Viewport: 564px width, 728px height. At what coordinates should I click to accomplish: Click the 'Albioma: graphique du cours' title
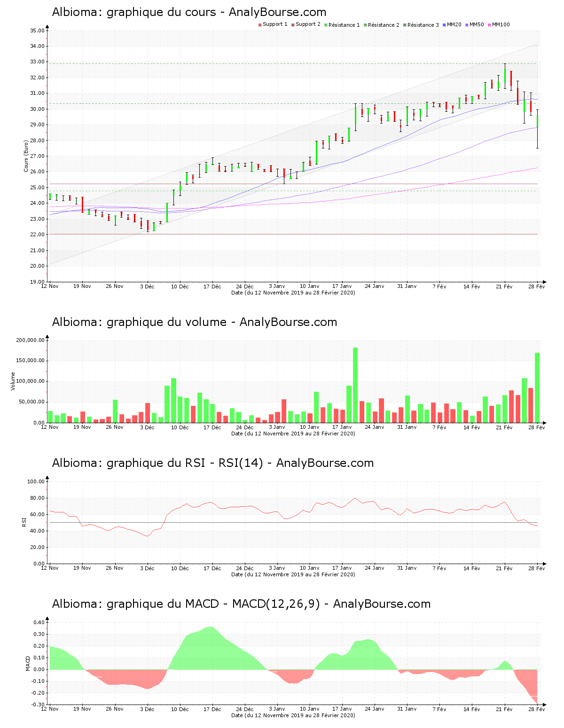pyautogui.click(x=134, y=12)
